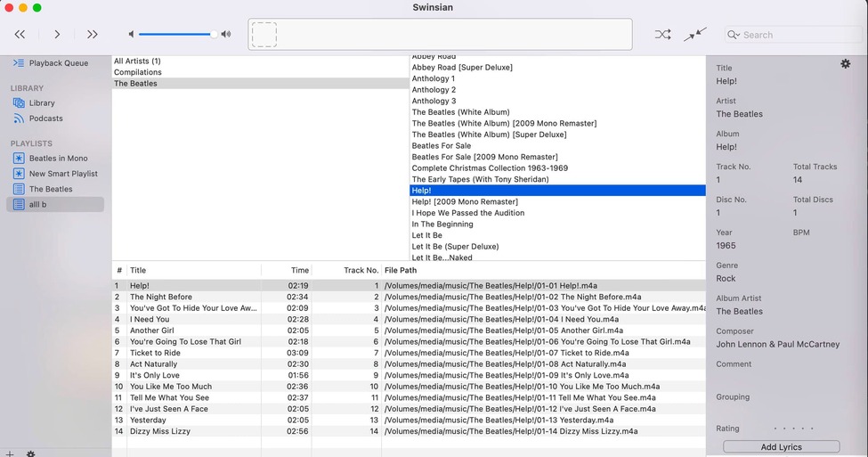Screen dimensions: 868x457
Task: Select The Beatles (White Album) [2009 Mono Remaster]
Action: pos(557,124)
